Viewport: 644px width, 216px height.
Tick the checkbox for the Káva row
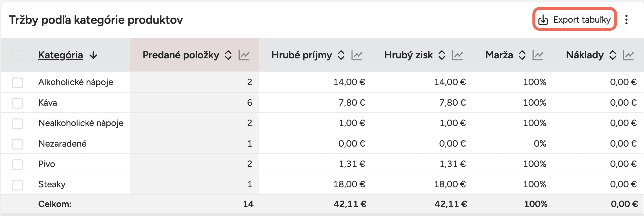click(17, 102)
